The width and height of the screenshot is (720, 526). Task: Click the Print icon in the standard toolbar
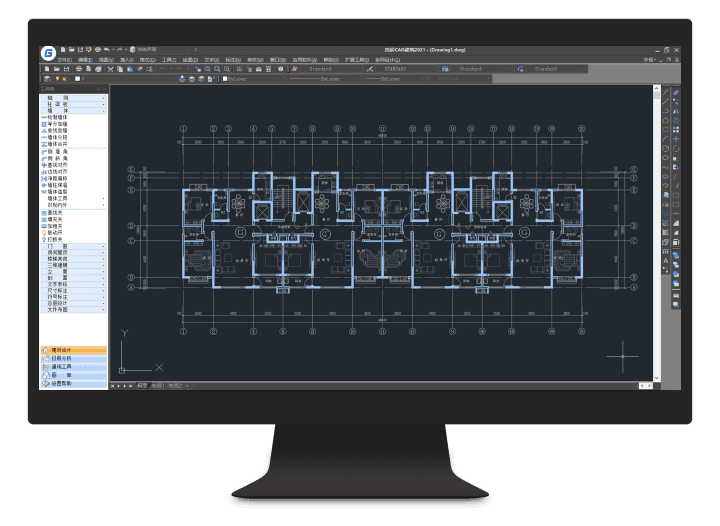point(79,69)
